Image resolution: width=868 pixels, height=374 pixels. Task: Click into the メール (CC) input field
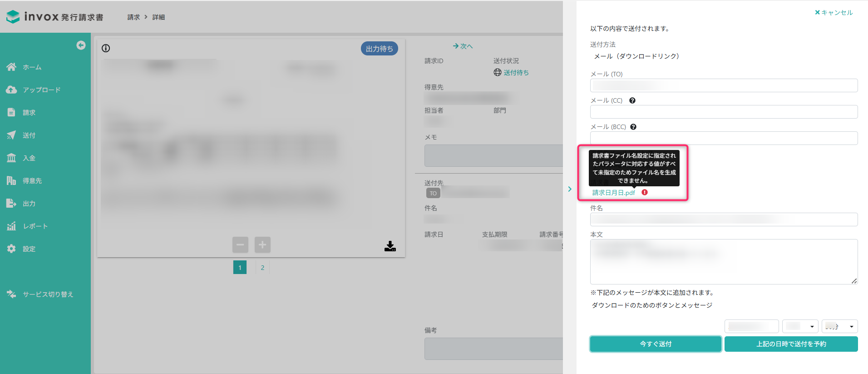click(724, 112)
